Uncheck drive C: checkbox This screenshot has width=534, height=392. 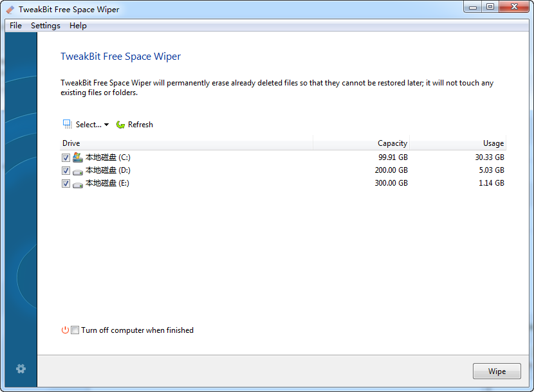point(66,157)
